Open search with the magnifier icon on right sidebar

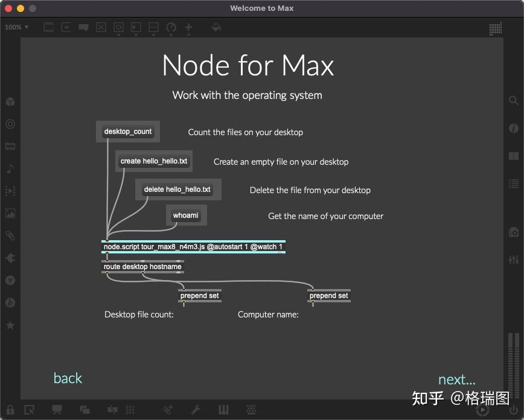[513, 101]
